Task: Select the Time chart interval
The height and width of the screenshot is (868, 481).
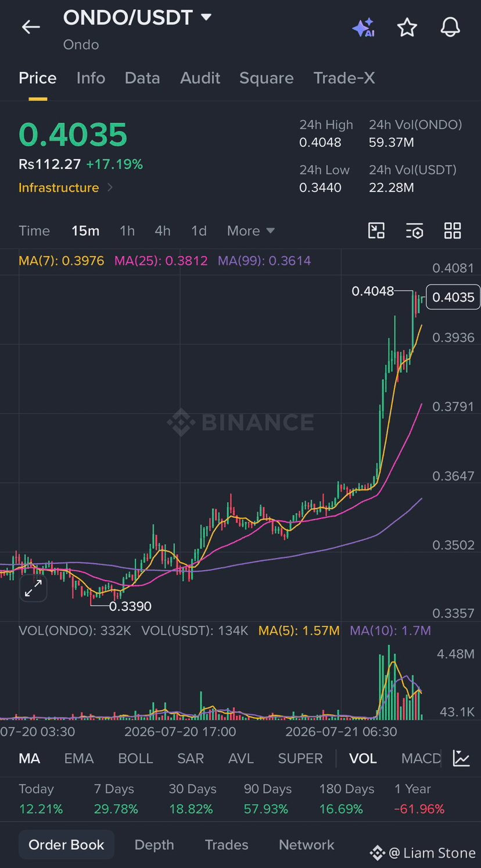Action: pyautogui.click(x=34, y=230)
